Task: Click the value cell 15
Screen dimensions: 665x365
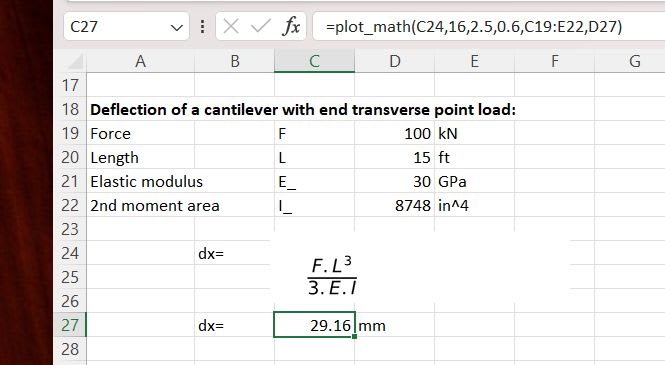Action: click(x=394, y=157)
